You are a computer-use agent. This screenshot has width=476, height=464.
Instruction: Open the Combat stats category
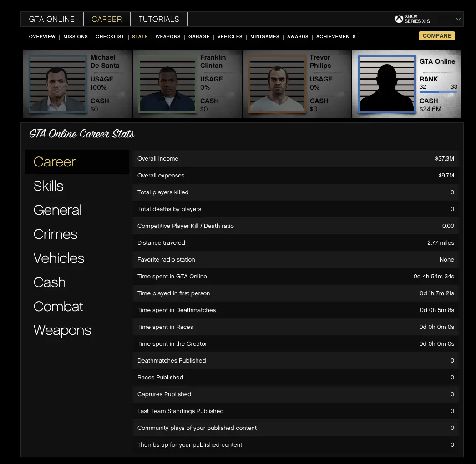pos(58,306)
